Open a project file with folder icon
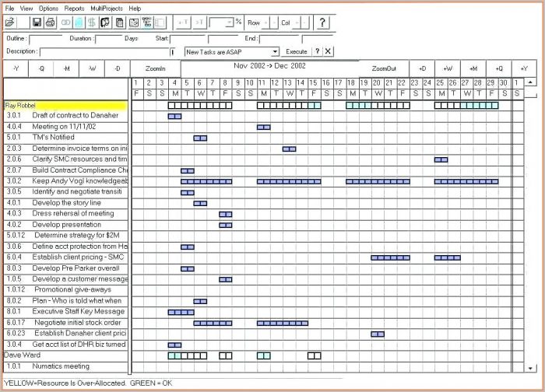545x392 pixels. (9, 23)
